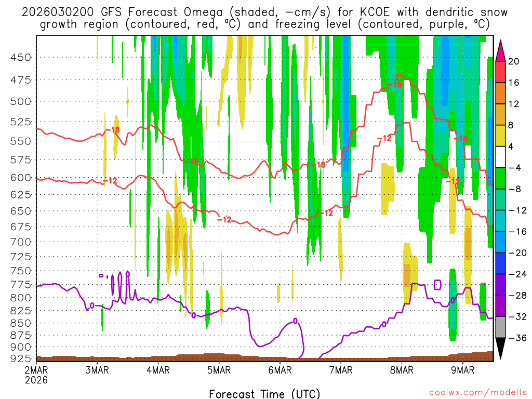Click the colorbar value label 8

(511, 125)
